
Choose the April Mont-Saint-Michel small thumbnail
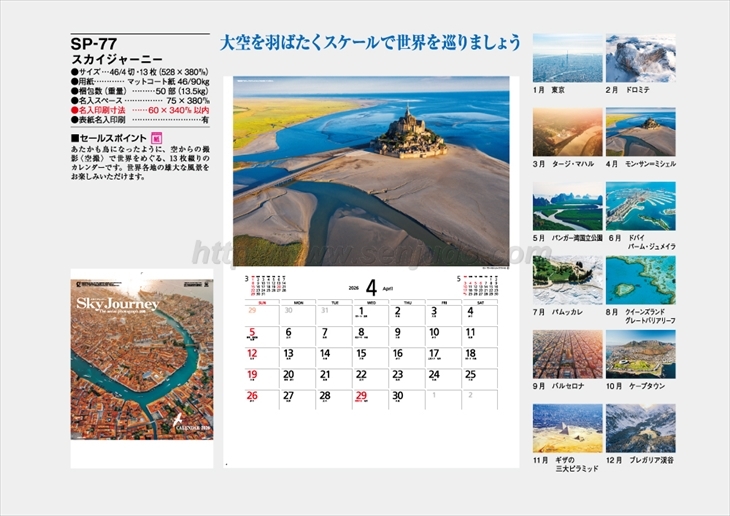[640, 132]
